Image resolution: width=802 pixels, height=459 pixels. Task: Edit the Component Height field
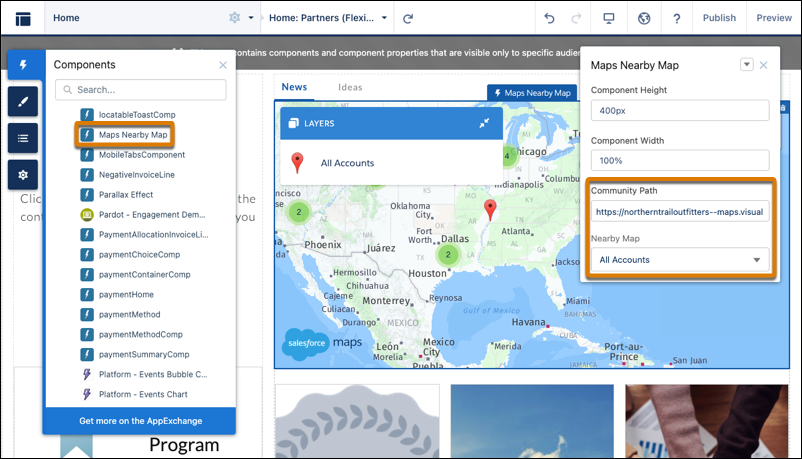point(680,111)
